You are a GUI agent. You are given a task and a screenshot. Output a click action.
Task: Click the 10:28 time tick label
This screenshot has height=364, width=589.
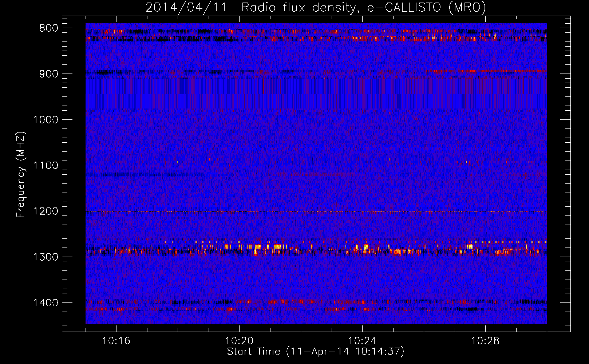(x=485, y=341)
